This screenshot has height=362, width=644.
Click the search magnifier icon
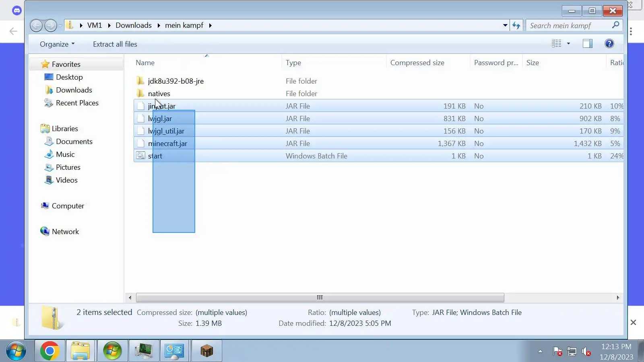615,25
